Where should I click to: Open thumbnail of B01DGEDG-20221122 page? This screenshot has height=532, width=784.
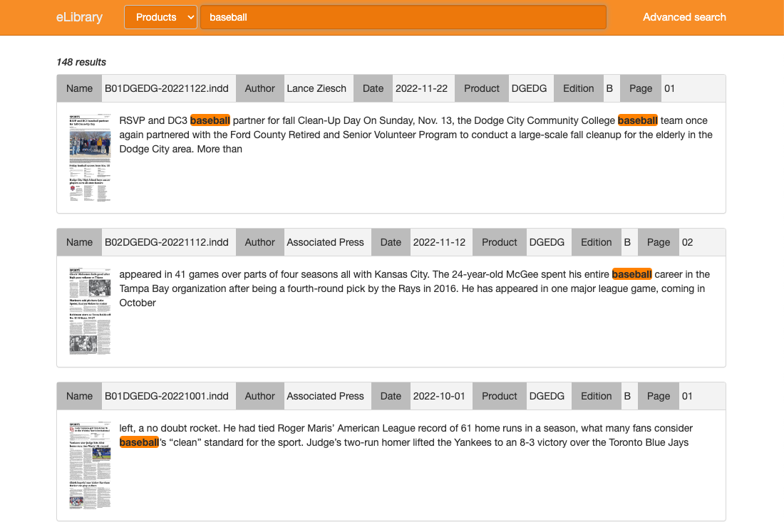click(90, 157)
